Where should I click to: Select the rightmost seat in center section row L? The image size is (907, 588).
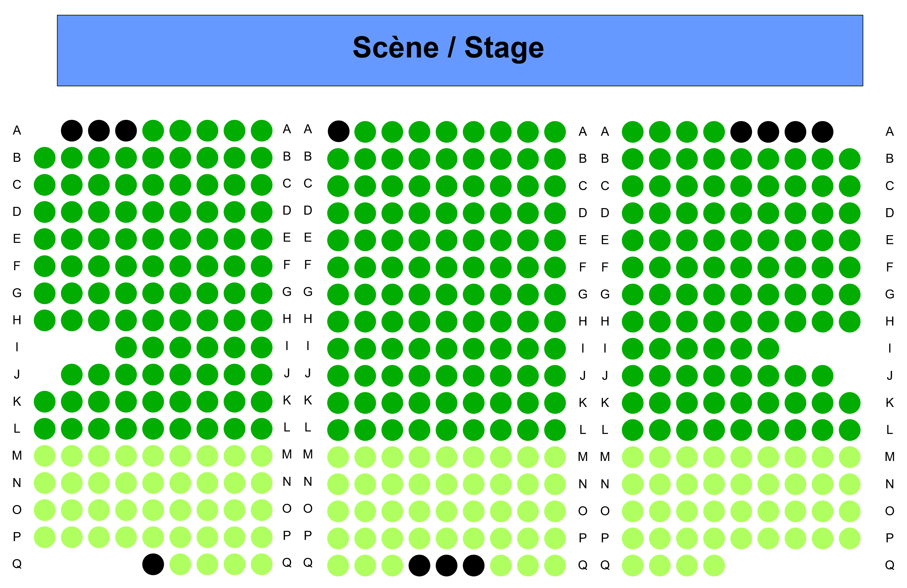click(555, 430)
